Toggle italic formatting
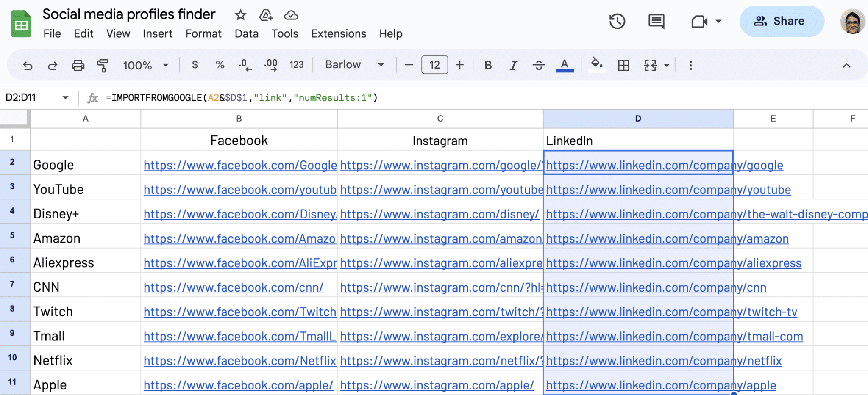Image resolution: width=868 pixels, height=395 pixels. pos(513,65)
